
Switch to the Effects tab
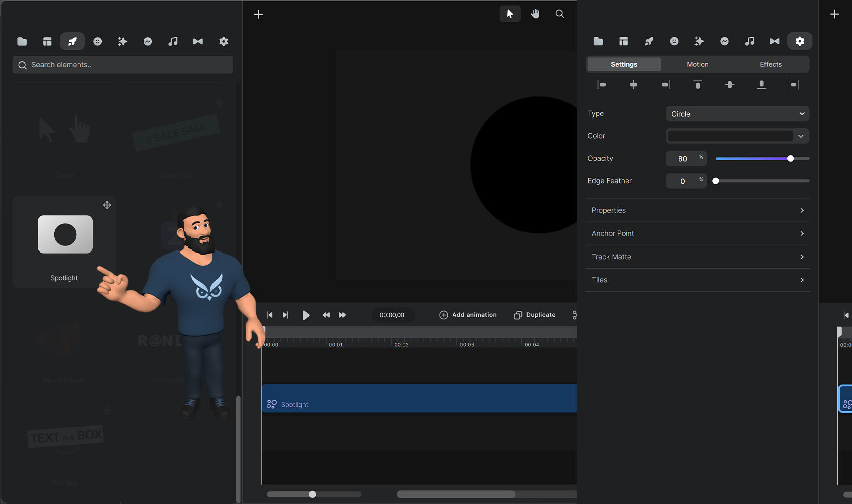click(x=770, y=64)
